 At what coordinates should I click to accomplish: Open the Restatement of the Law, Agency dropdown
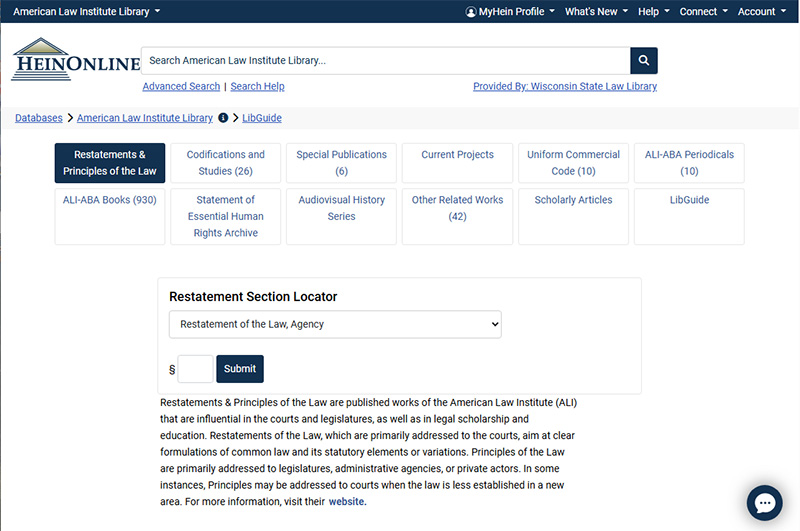335,324
